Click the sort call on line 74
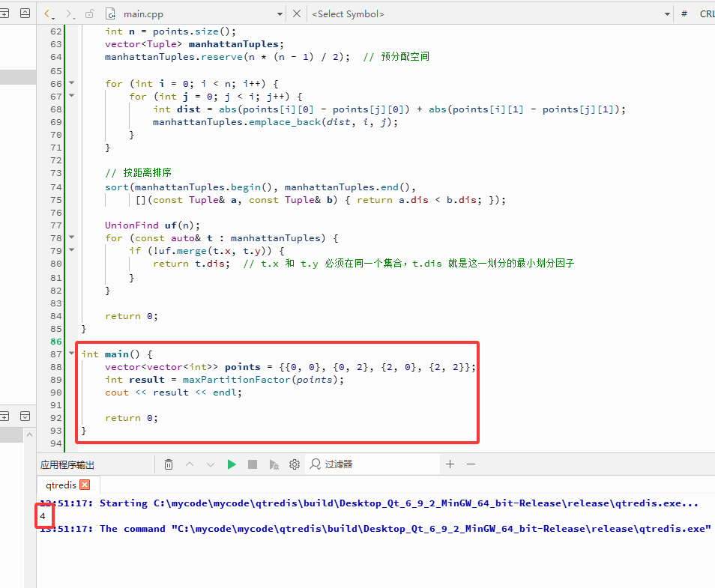715x588 pixels. click(117, 187)
